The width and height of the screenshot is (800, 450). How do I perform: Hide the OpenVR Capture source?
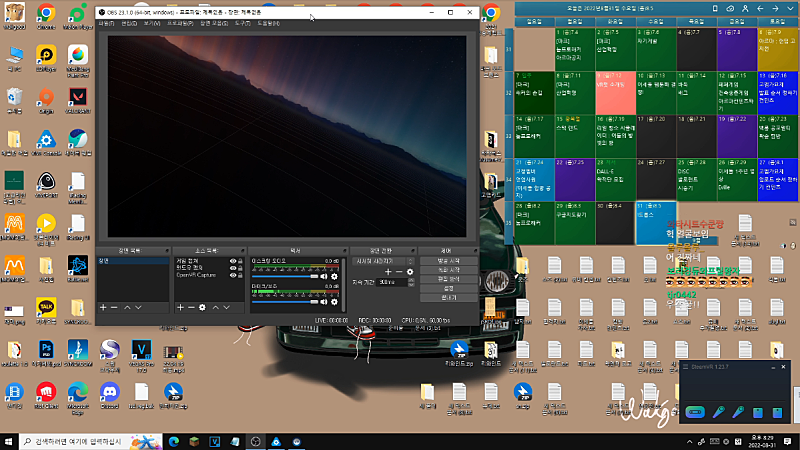[232, 276]
